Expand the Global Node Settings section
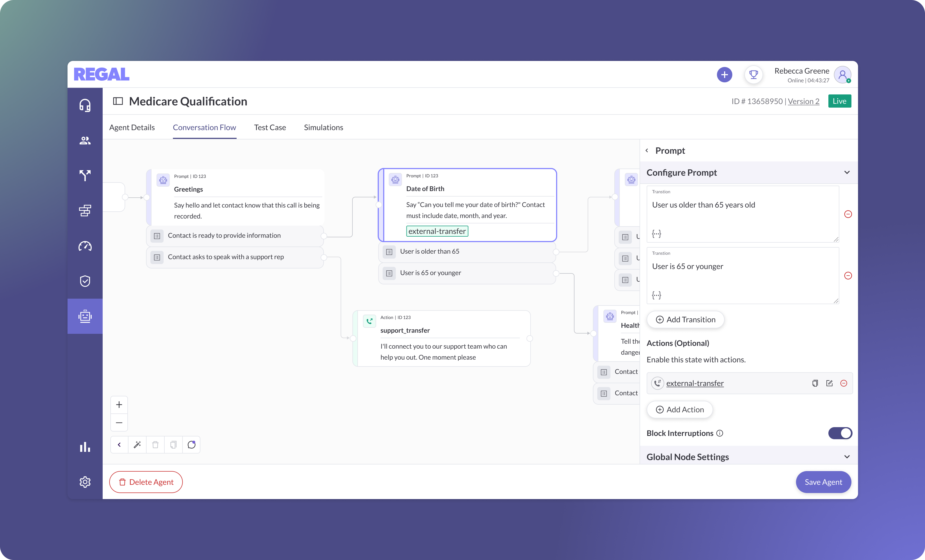The image size is (925, 560). pos(846,457)
